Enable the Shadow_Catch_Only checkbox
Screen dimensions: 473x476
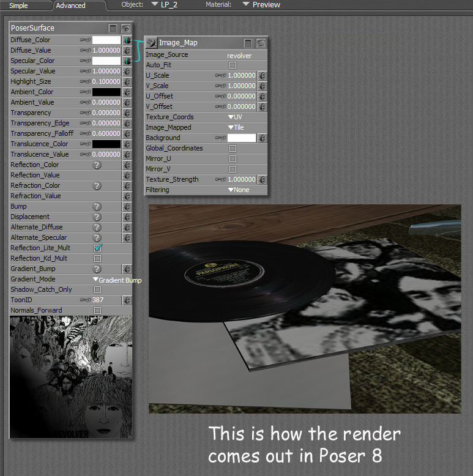[x=97, y=290]
